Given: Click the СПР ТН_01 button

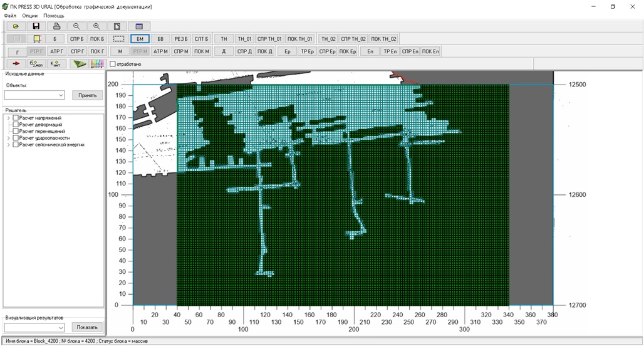Looking at the screenshot, I should coord(269,39).
